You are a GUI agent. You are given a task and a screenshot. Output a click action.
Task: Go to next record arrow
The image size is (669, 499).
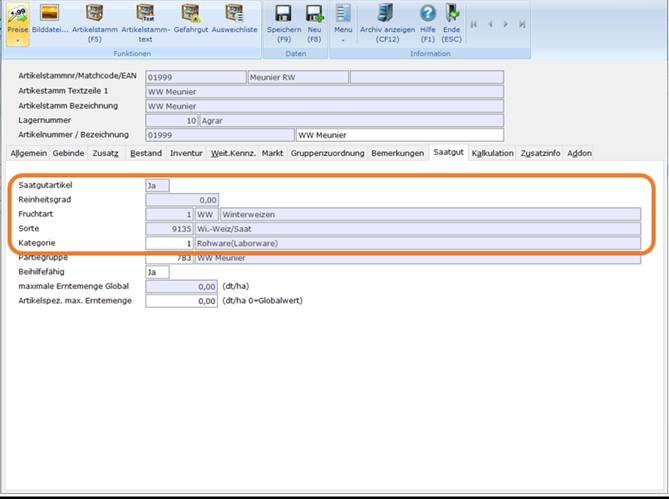coord(506,24)
